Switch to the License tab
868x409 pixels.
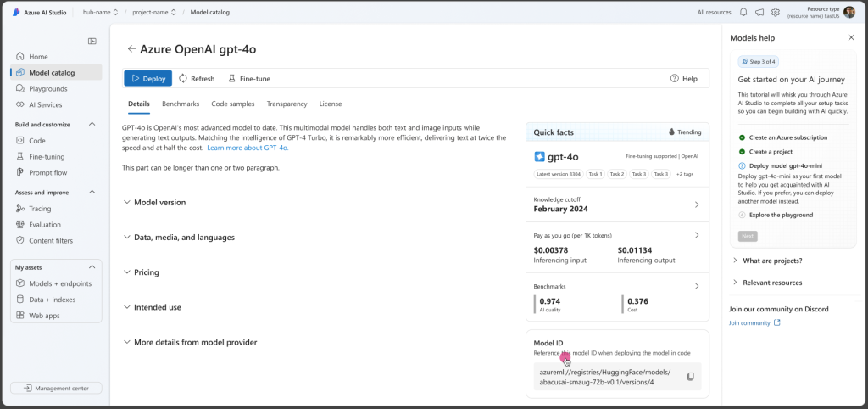[x=331, y=104]
